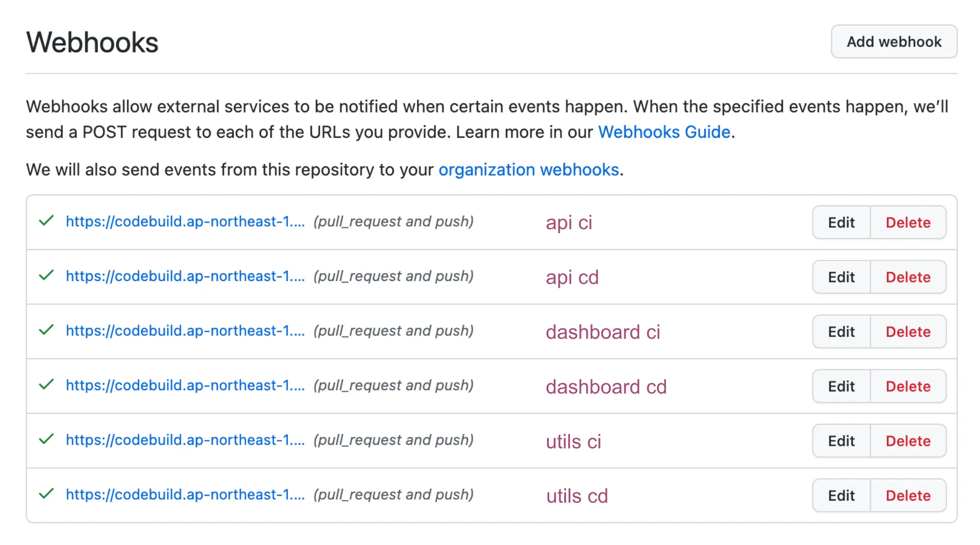Delete the api ci webhook
Image resolution: width=980 pixels, height=545 pixels.
coord(908,222)
